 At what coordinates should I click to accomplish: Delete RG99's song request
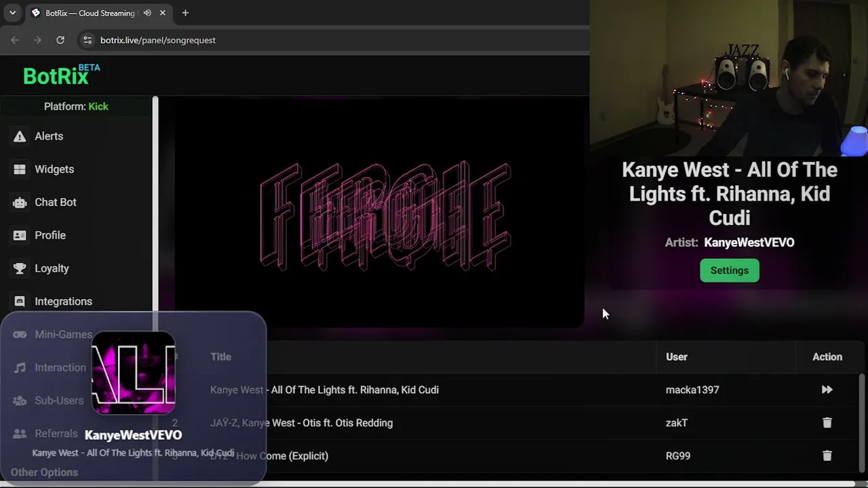[827, 456]
